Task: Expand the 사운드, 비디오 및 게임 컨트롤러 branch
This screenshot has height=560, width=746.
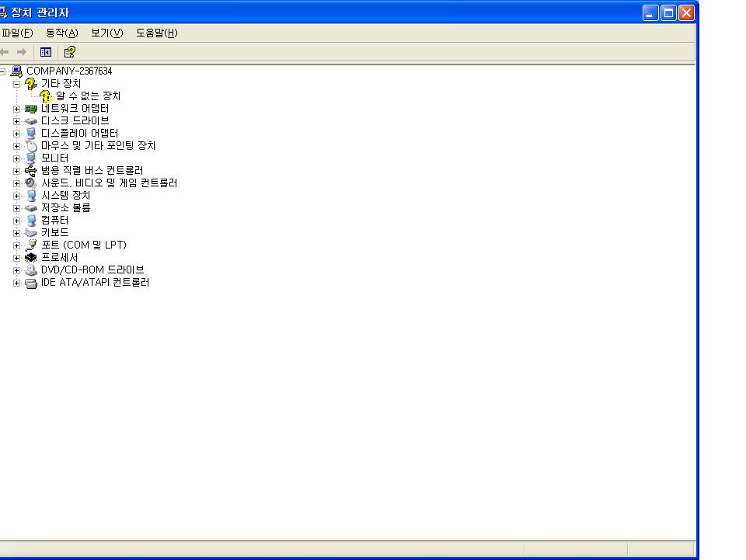Action: point(16,183)
